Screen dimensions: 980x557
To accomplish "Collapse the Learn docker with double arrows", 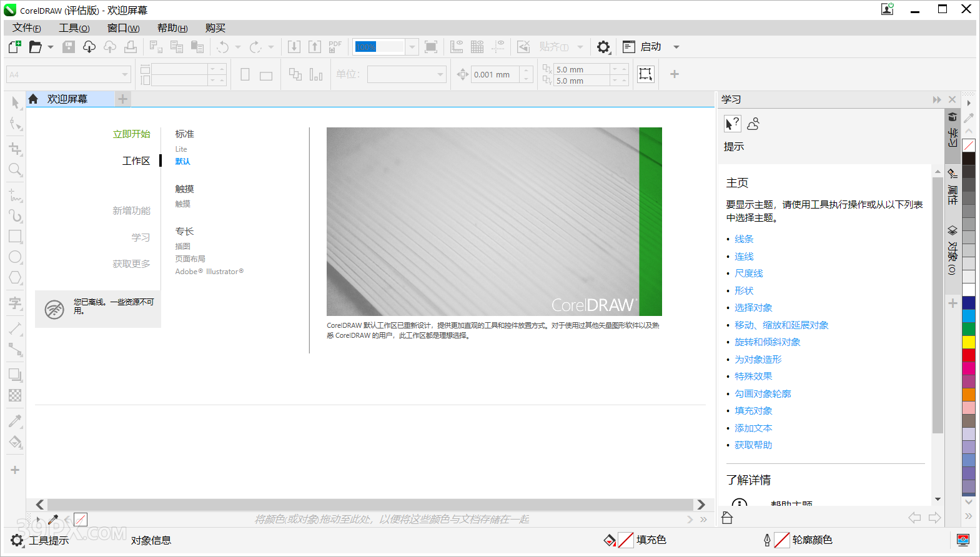I will pyautogui.click(x=937, y=99).
